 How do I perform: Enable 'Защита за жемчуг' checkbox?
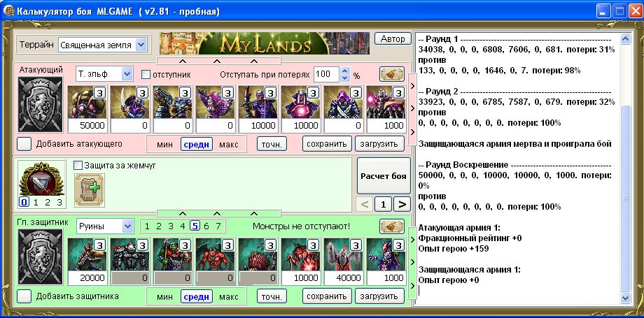click(78, 166)
